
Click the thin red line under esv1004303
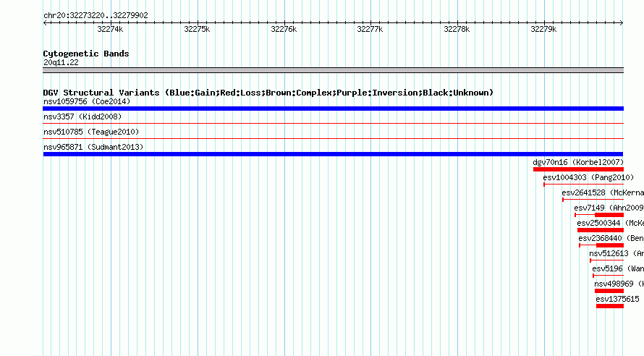[584, 185]
